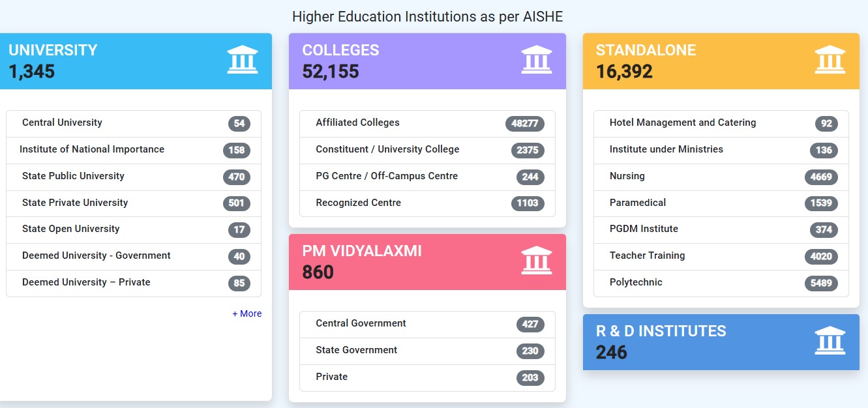Open PG Centre / Off-Campus Centre entry
The image size is (868, 408).
tap(427, 177)
